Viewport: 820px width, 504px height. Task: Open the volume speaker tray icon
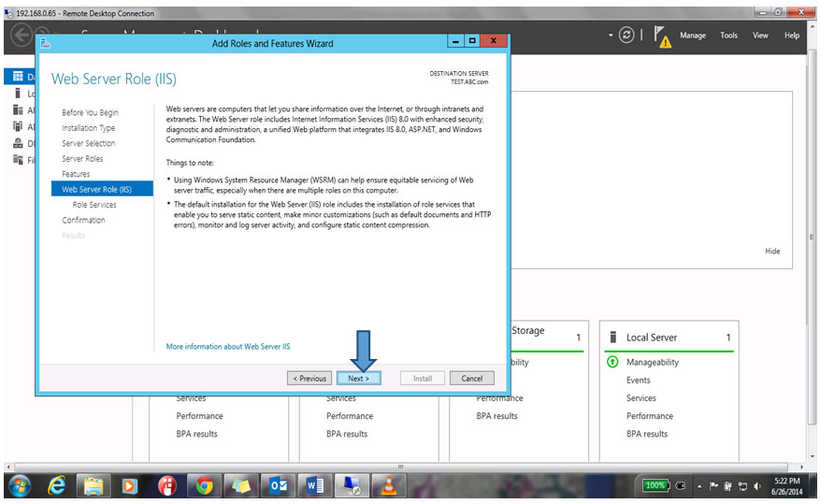click(757, 486)
